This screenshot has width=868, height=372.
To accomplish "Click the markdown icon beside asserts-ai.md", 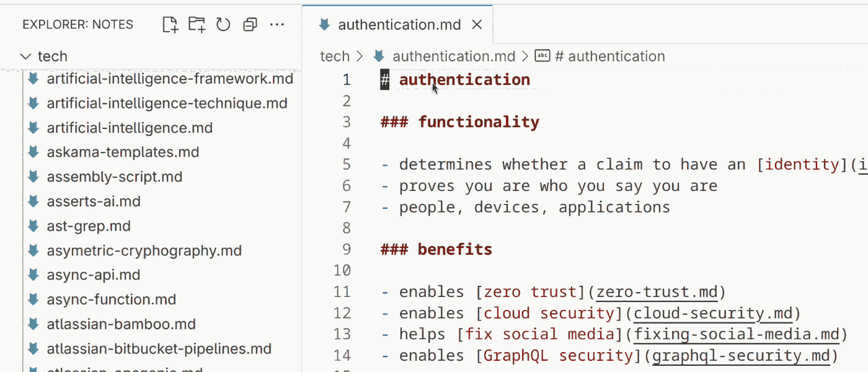I will click(x=34, y=201).
